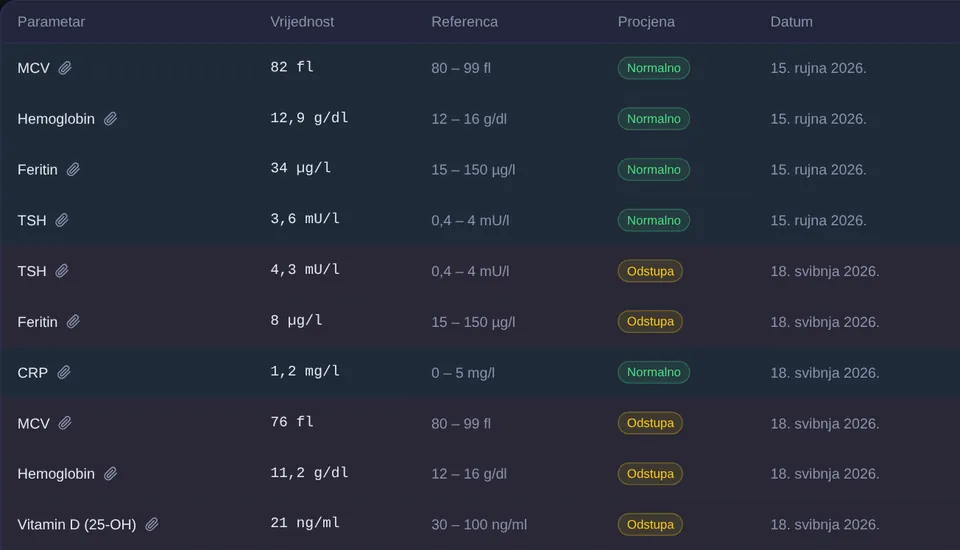Click reference 12 – 16 g/dl in Hemoglobin 12,9 row
The height and width of the screenshot is (550, 960).
(469, 119)
